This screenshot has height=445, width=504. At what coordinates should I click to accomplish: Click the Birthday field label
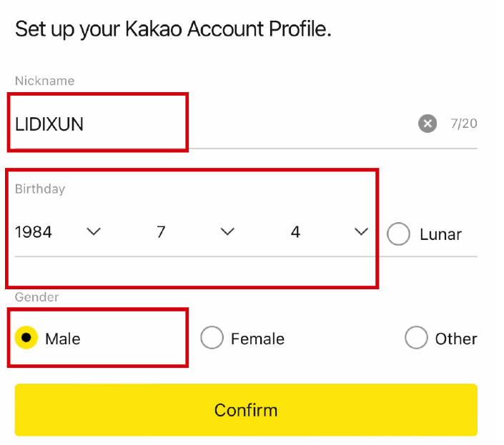[39, 189]
